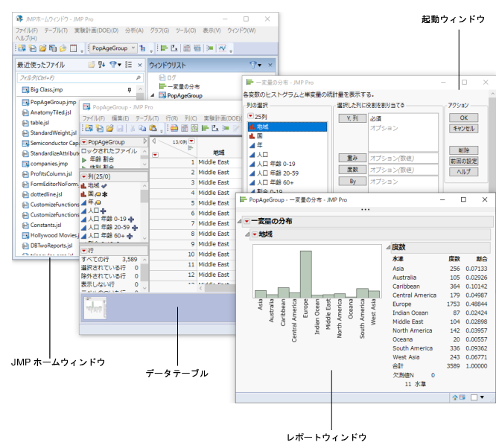Collapse the 度数 outline disclosure triangle
Image resolution: width=499 pixels, height=448 pixels.
(x=388, y=247)
